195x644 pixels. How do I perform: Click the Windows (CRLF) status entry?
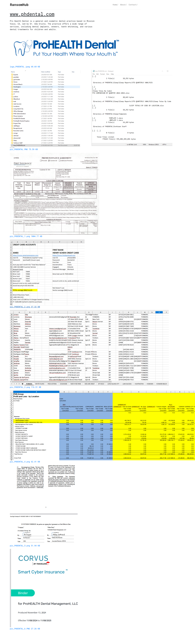(154, 144)
